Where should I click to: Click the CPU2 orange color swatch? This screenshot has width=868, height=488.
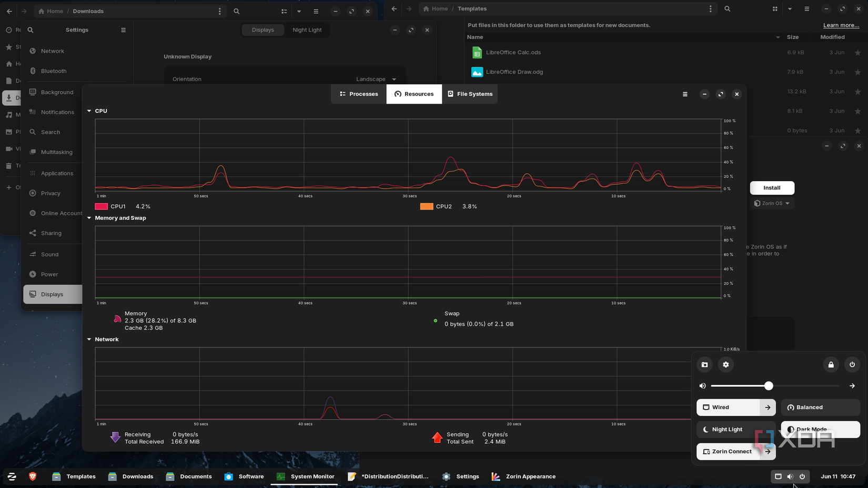point(427,206)
